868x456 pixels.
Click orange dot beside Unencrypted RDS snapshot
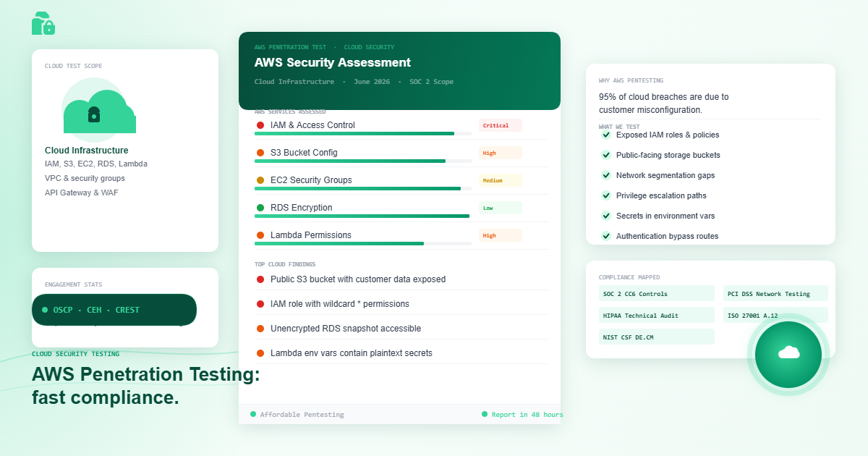coord(260,329)
